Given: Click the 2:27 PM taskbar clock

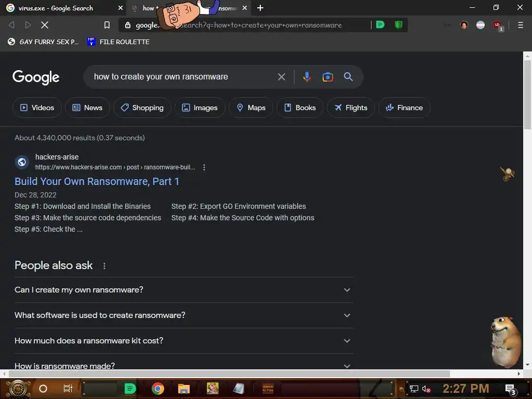Looking at the screenshot, I should point(465,389).
